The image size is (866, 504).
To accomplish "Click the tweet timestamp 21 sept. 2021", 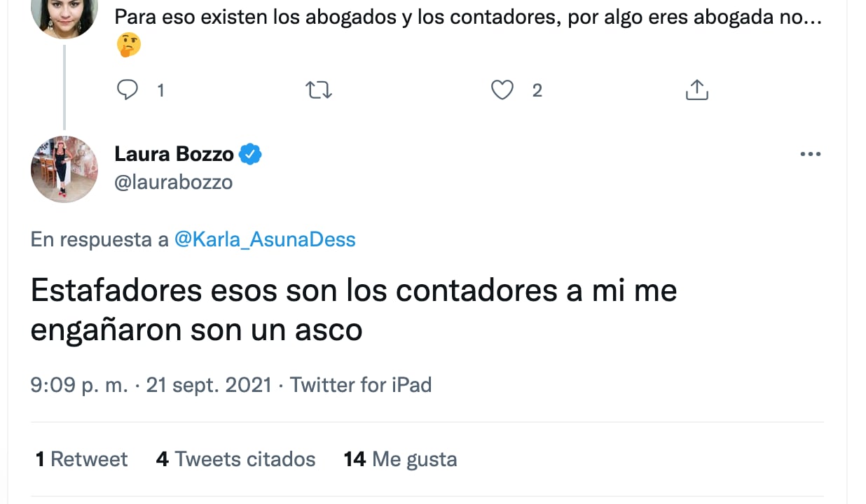I will (208, 384).
